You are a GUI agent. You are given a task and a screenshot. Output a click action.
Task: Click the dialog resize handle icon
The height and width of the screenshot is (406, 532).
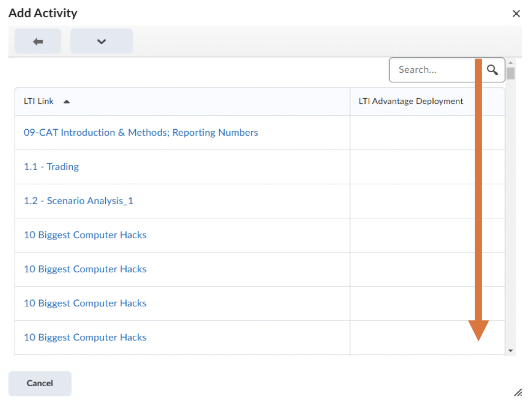[x=518, y=392]
